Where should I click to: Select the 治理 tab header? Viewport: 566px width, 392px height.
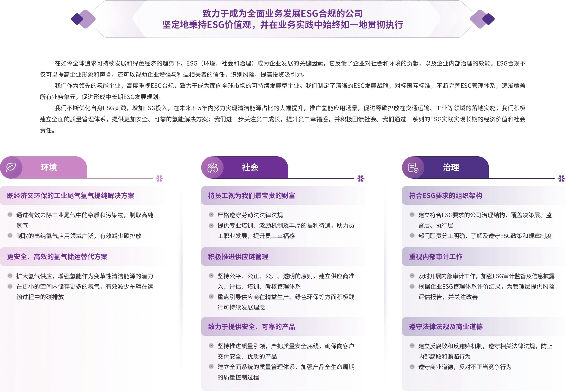point(445,167)
